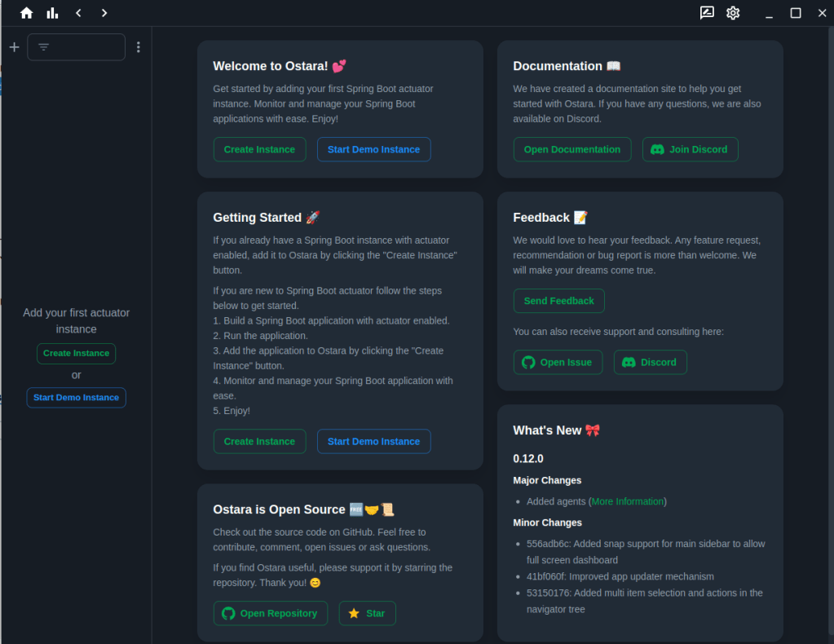Navigate back with the left chevron
834x644 pixels.
point(78,13)
